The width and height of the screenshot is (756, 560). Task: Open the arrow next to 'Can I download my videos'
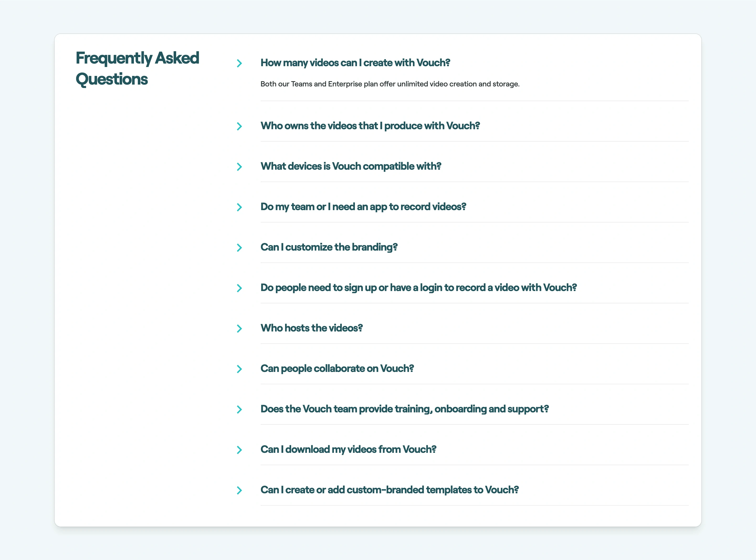(240, 450)
